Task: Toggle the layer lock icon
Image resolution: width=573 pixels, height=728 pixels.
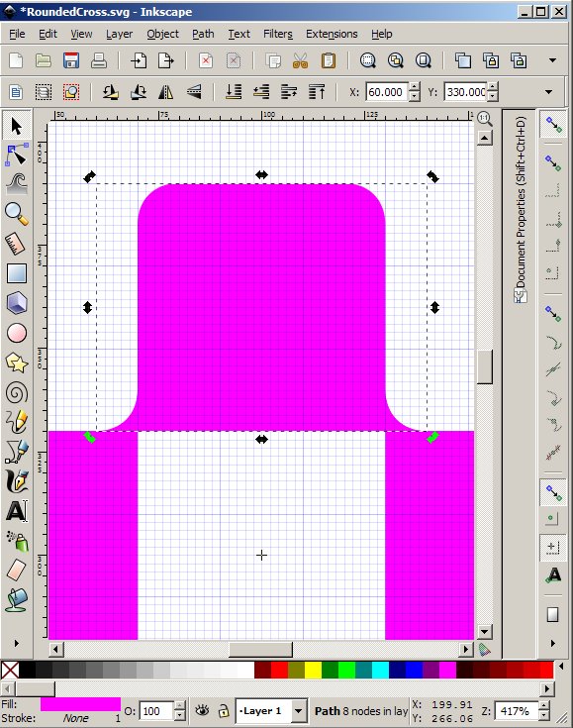Action: (224, 710)
